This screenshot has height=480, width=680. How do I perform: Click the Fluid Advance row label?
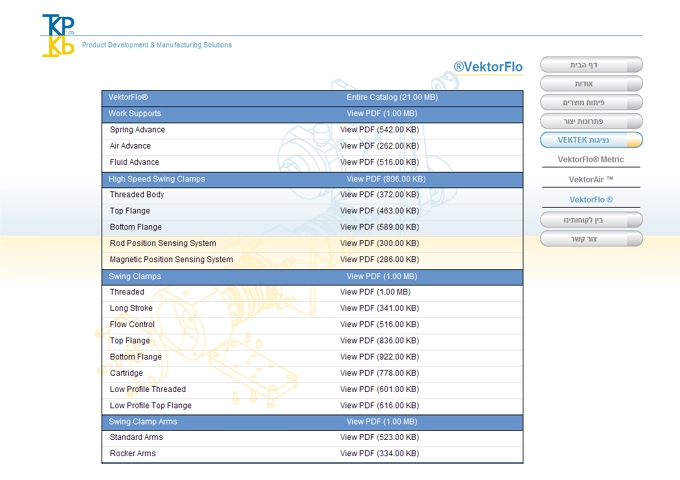pos(134,162)
